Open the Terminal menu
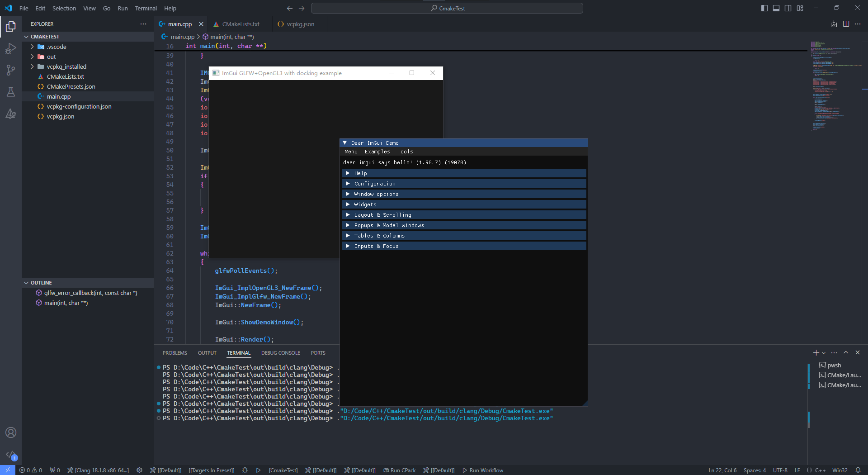 point(146,8)
